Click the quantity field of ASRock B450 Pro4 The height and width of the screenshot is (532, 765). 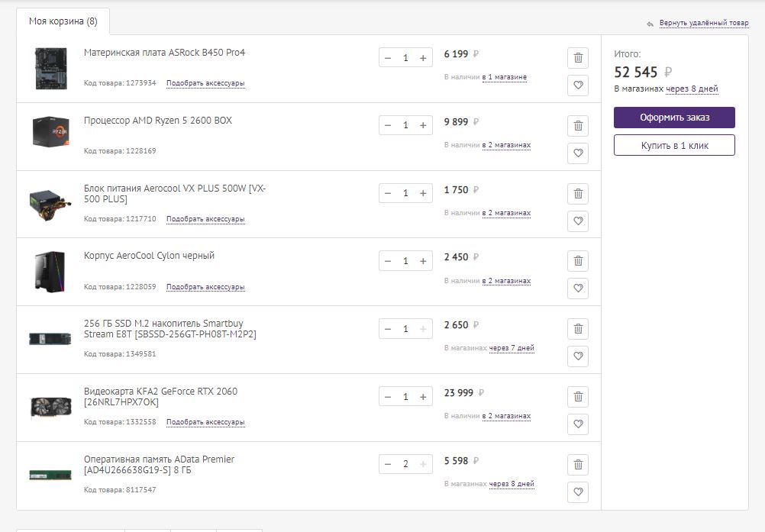point(405,58)
